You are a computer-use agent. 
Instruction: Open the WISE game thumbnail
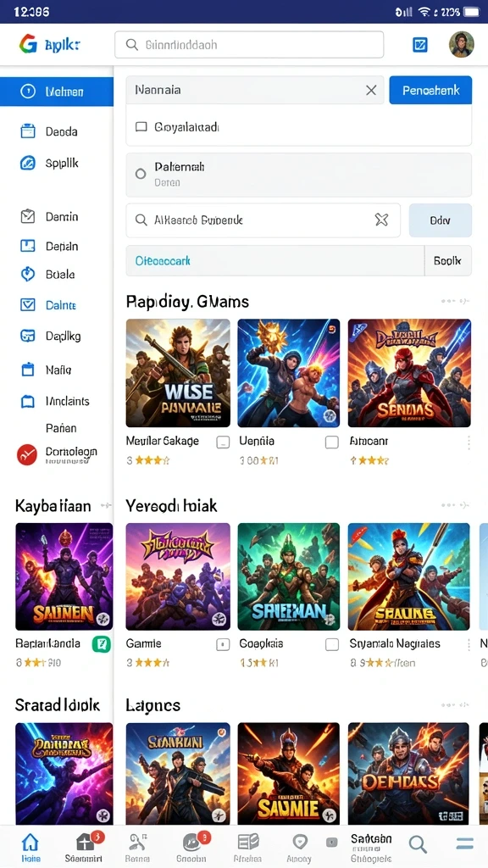[178, 373]
